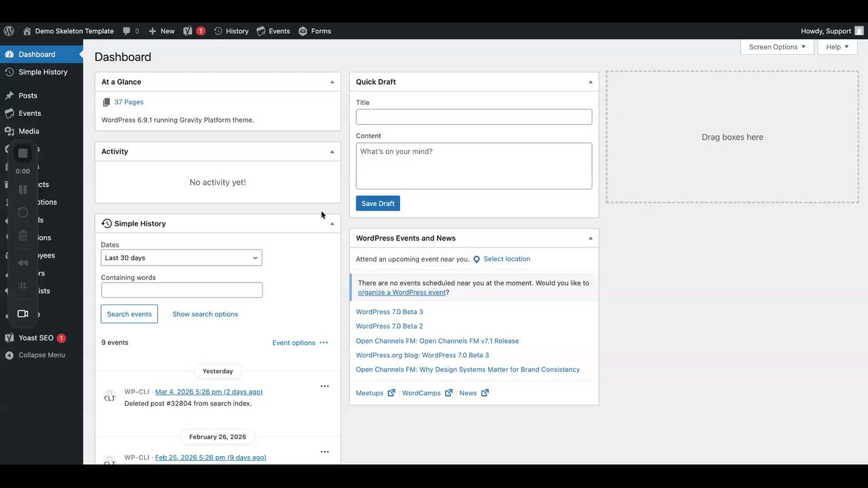Expand Screen Options tab
Screen dimensions: 868x488
(777, 47)
